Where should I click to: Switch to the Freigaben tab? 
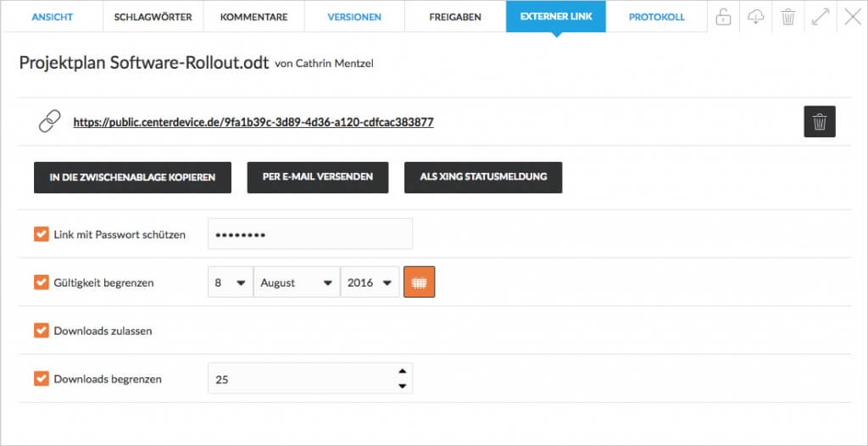pos(455,17)
